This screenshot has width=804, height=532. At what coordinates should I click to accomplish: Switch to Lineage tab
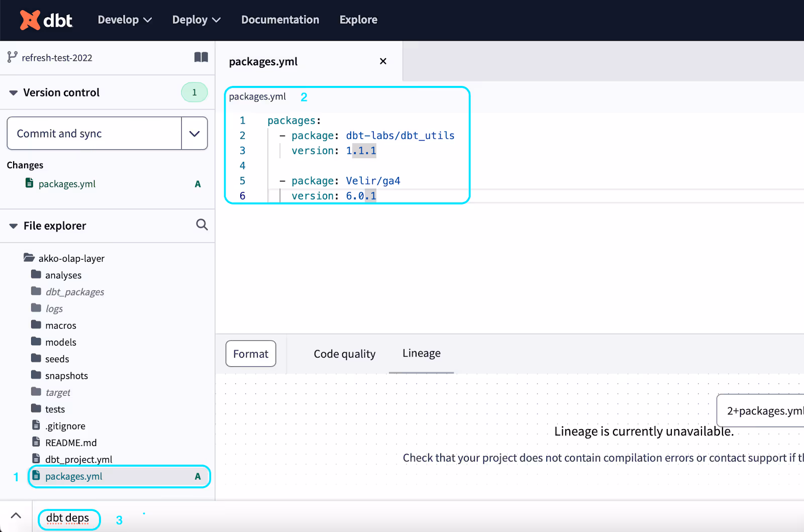click(x=422, y=353)
